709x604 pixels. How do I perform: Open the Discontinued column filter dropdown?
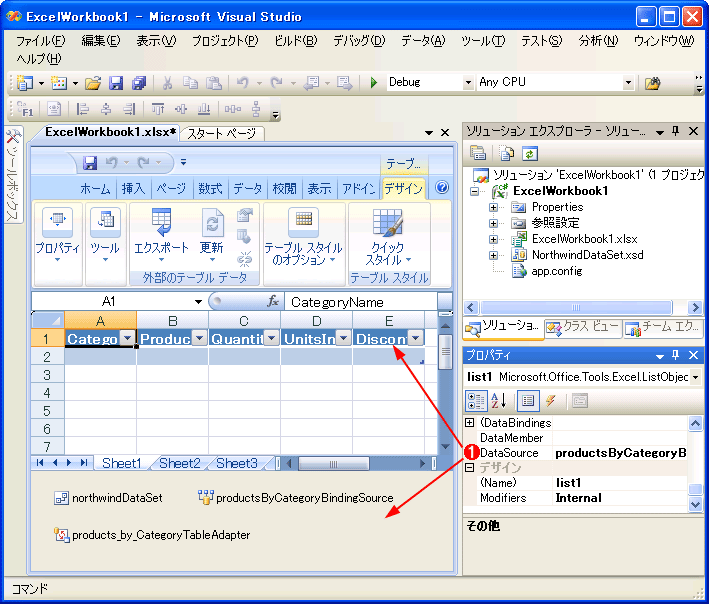click(x=416, y=338)
